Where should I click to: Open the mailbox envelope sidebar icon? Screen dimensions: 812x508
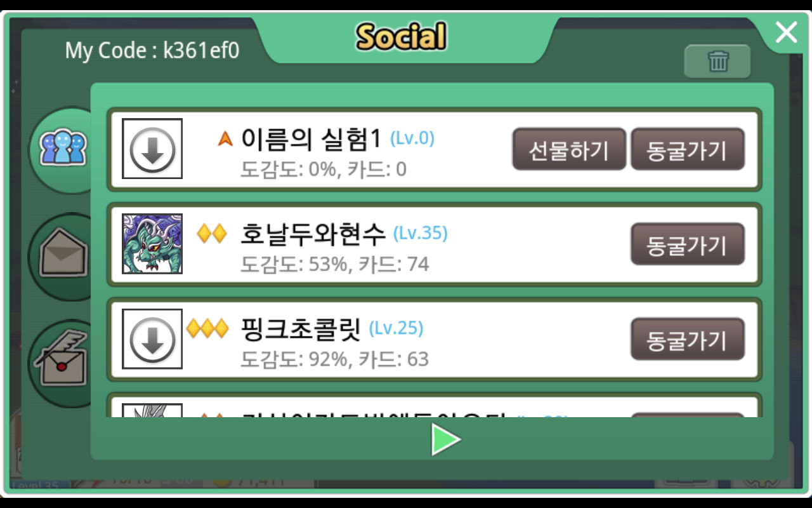(62, 256)
